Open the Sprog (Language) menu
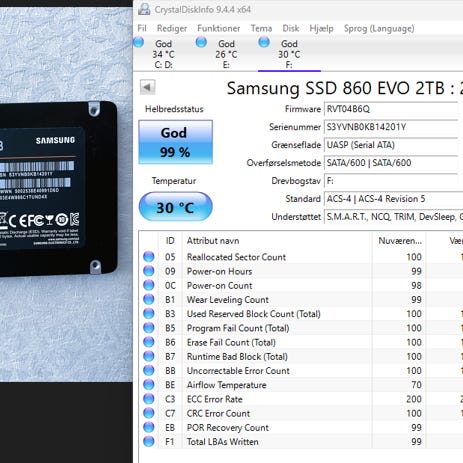Viewport: 463px width, 463px height. [379, 28]
